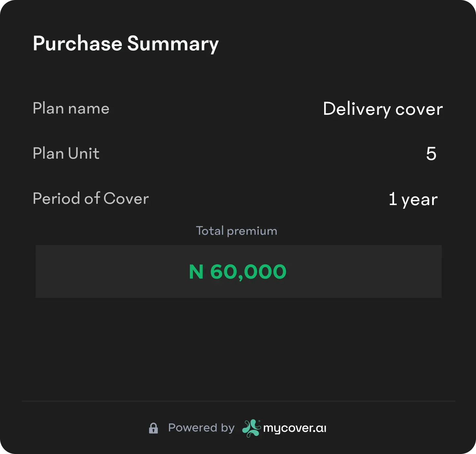Viewport: 476px width, 454px height.
Task: Click the word 'Summary' in the title
Action: 173,44
